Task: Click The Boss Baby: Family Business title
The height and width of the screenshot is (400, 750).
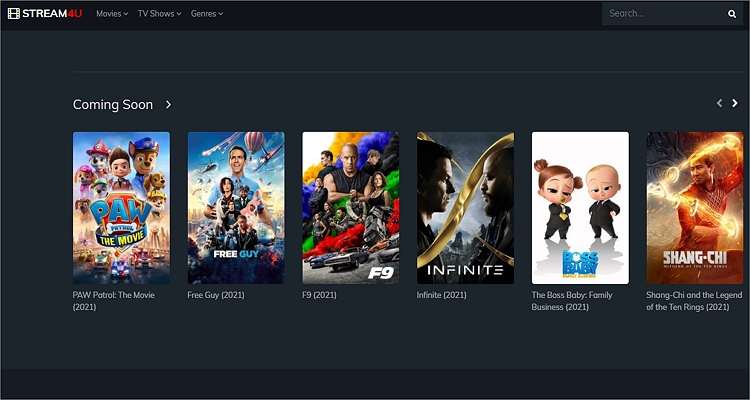Action: pyautogui.click(x=572, y=301)
